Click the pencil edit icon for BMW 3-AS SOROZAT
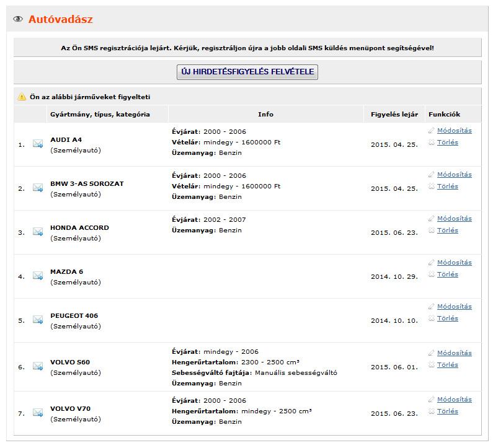Viewport: 493px width, 448px height. click(432, 175)
